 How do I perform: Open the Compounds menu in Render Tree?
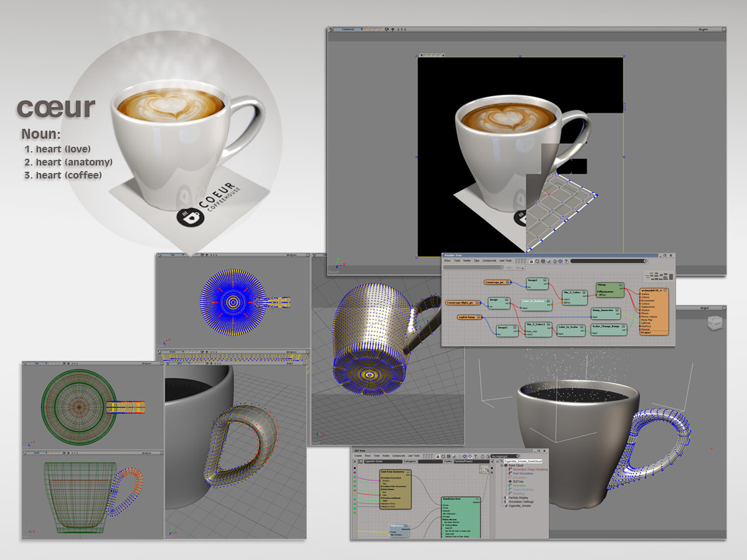click(x=489, y=261)
